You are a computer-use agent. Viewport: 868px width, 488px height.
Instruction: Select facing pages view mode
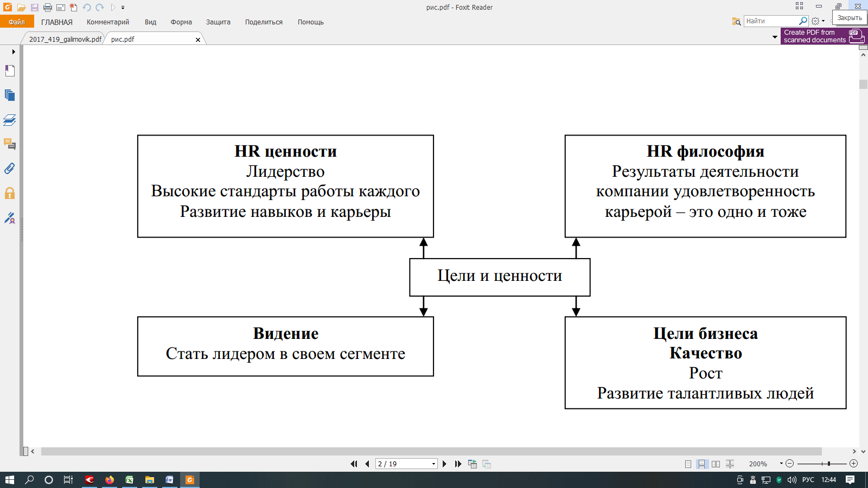coord(716,464)
